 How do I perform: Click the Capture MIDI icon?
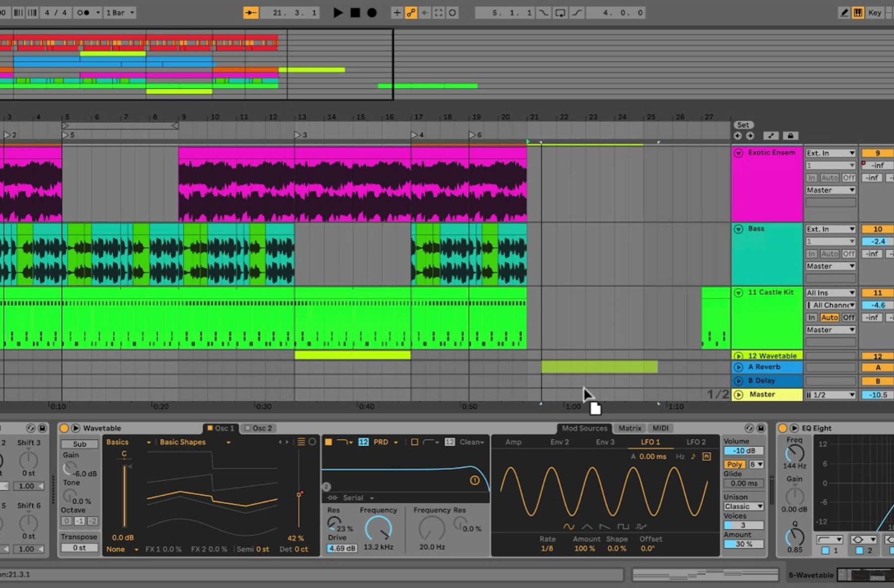coord(439,12)
